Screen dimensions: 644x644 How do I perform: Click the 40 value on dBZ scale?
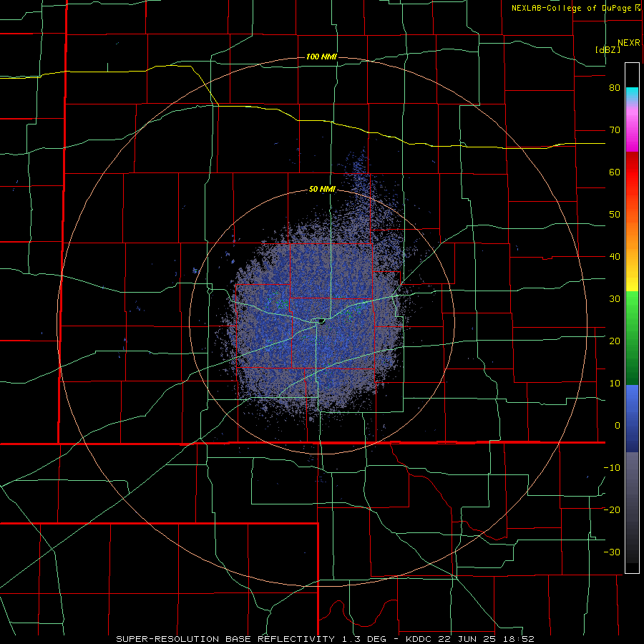615,257
